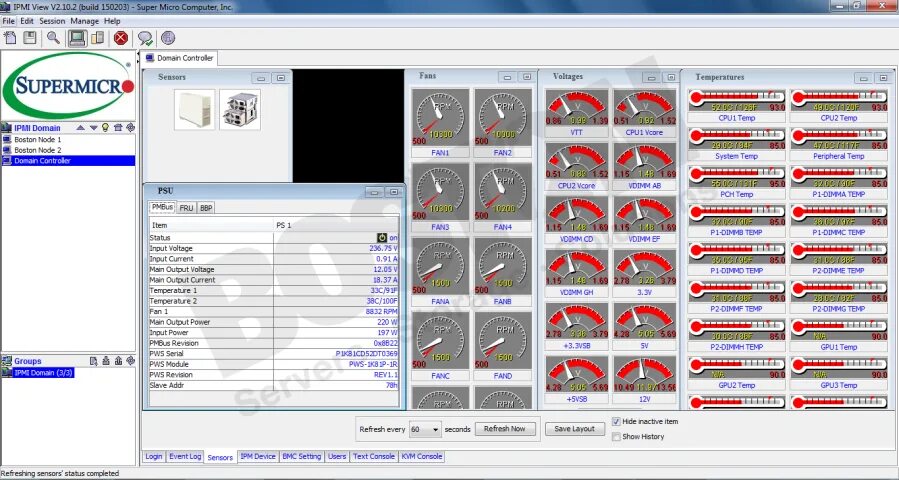Click the VTT voltage gauge

(577, 107)
